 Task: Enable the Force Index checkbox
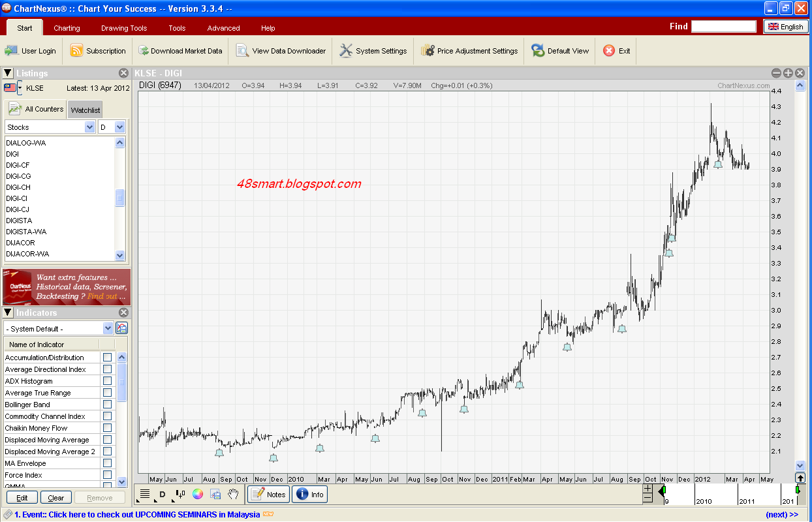click(x=107, y=475)
